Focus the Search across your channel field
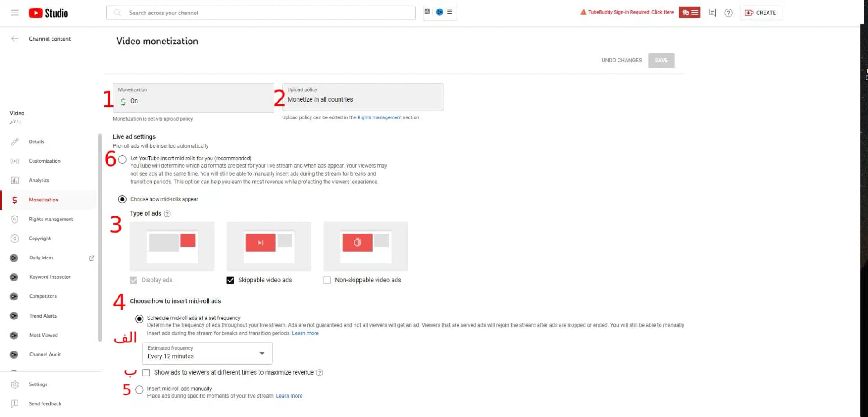The height and width of the screenshot is (417, 868). [x=261, y=13]
